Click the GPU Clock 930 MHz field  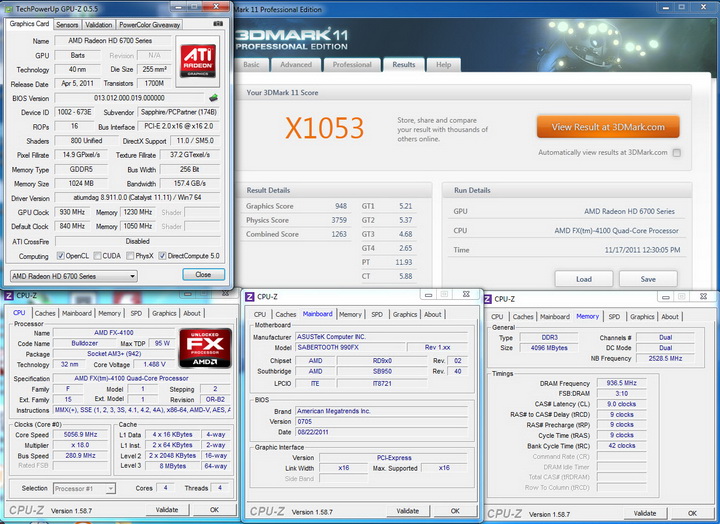pos(72,212)
